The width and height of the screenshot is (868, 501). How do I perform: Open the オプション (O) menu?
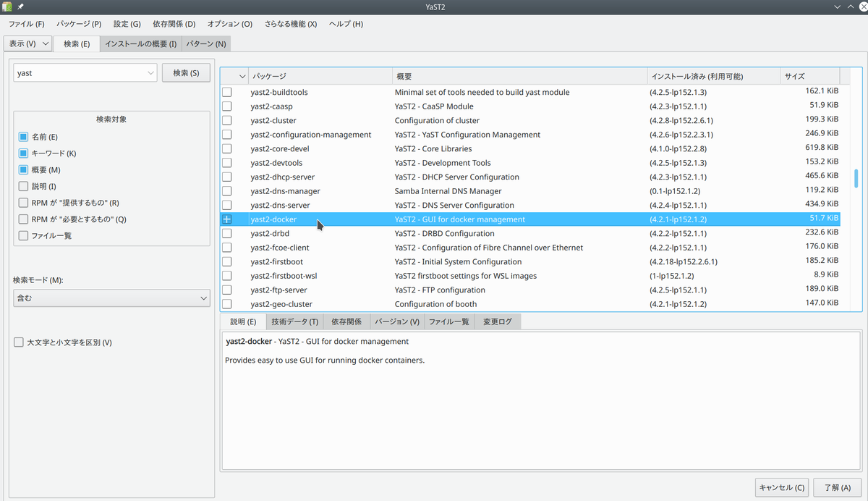click(230, 24)
